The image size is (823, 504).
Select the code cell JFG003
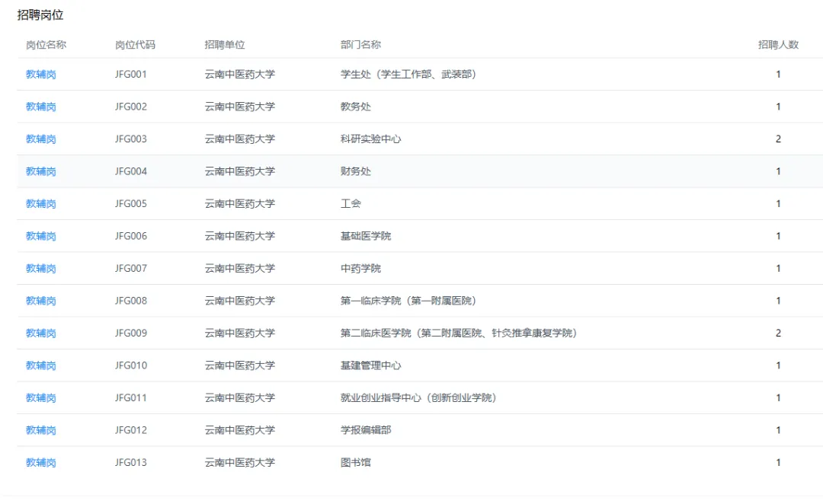click(x=131, y=139)
